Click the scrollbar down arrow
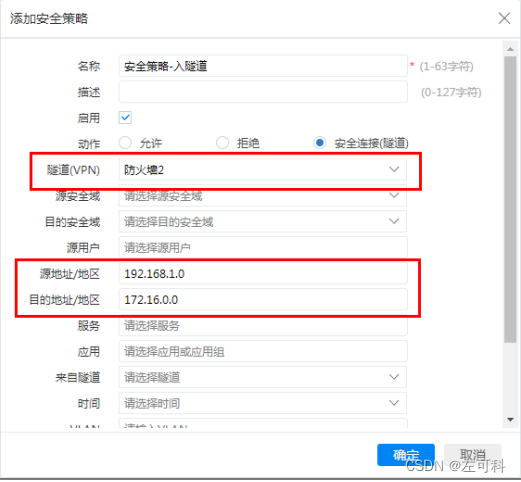Screen dimensions: 521x482 click(510, 419)
